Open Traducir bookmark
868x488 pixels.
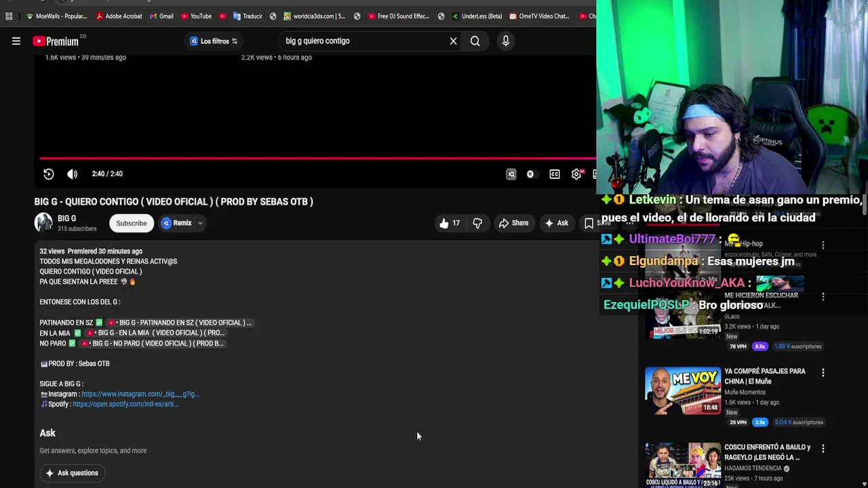[x=248, y=16]
